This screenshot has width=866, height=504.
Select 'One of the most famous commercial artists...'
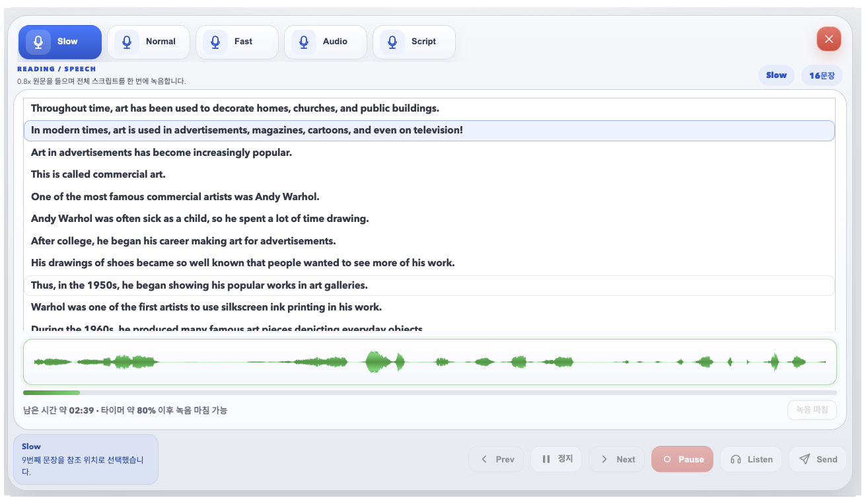pyautogui.click(x=429, y=197)
